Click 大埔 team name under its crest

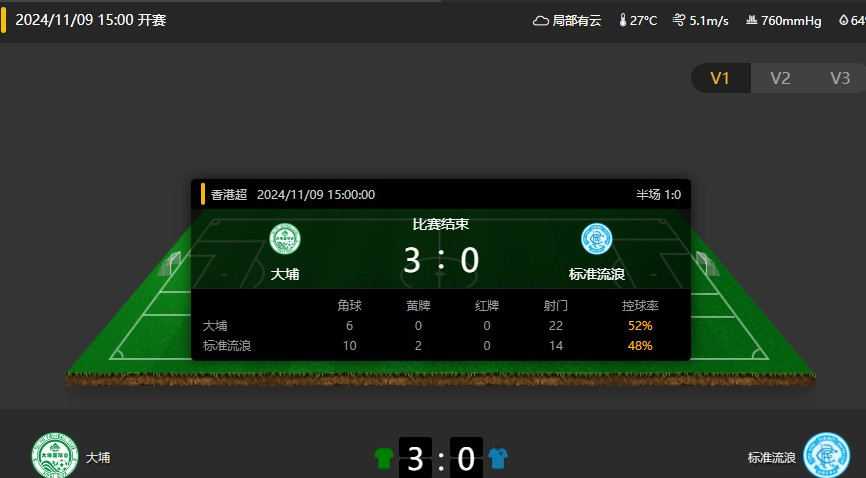285,274
